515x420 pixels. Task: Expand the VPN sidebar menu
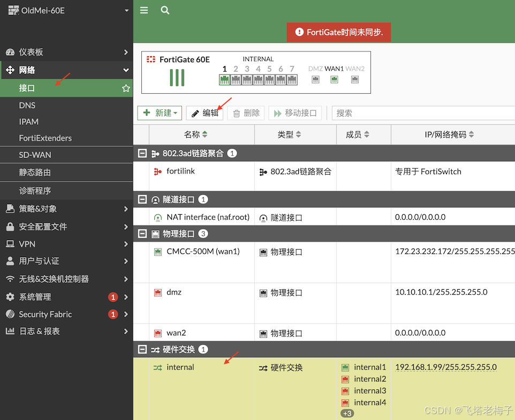pyautogui.click(x=66, y=244)
